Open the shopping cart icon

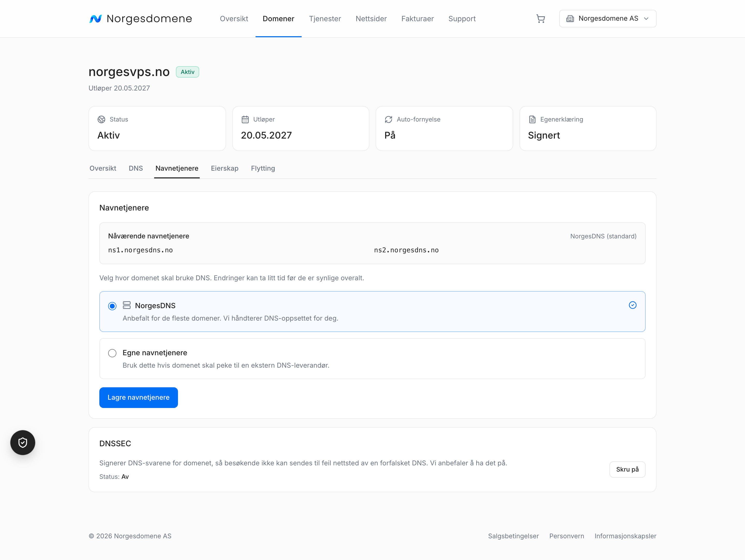[541, 19]
